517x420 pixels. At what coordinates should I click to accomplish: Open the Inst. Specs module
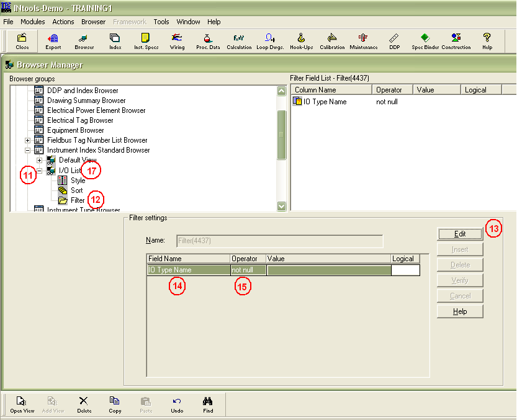[146, 40]
